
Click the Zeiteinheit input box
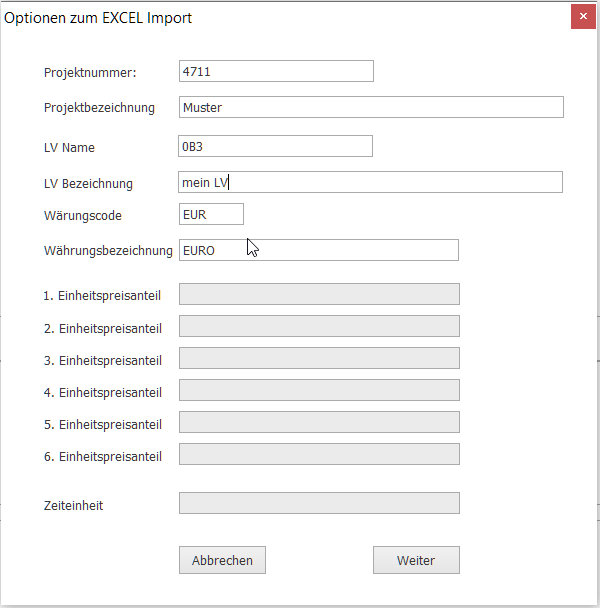coord(319,504)
